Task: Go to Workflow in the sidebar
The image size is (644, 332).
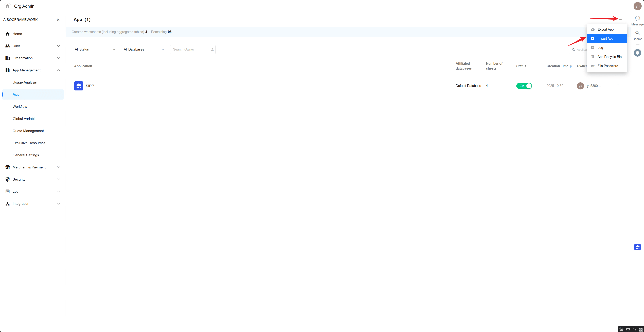Action: 20,107
